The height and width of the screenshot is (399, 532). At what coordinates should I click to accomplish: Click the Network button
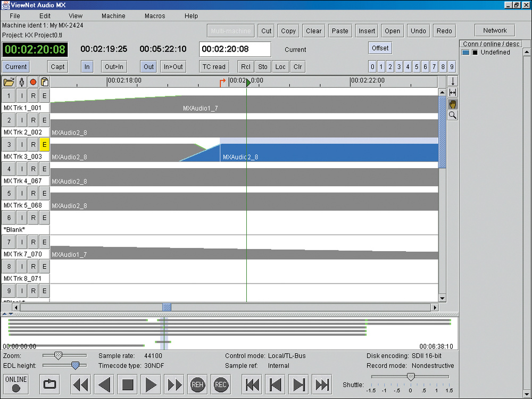coord(495,30)
